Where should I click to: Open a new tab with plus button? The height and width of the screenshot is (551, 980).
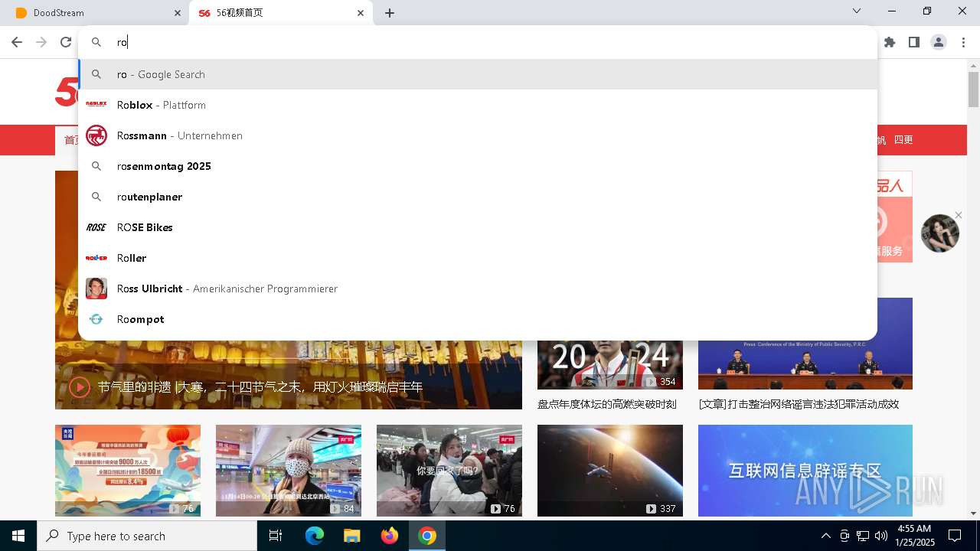coord(390,13)
